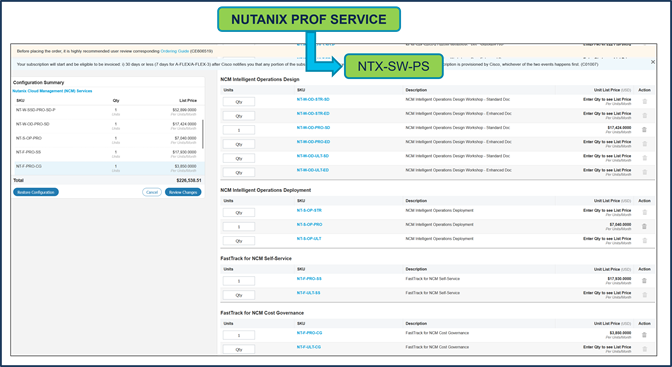Open SKU link NT-W-OD-STR-SD
Viewport: 672px width, 367px height.
pos(313,99)
